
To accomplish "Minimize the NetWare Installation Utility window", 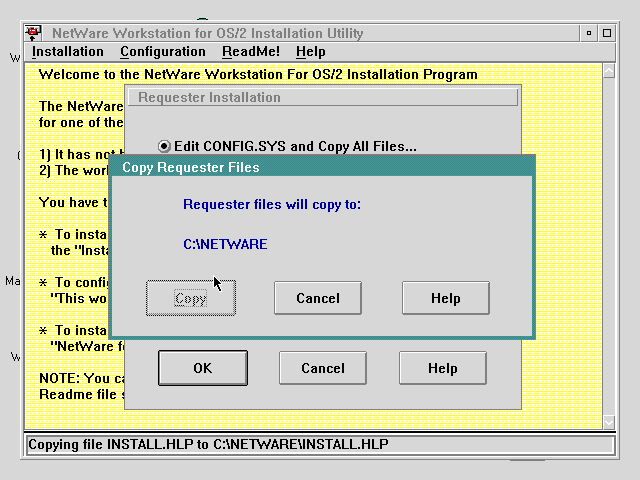I will [589, 33].
